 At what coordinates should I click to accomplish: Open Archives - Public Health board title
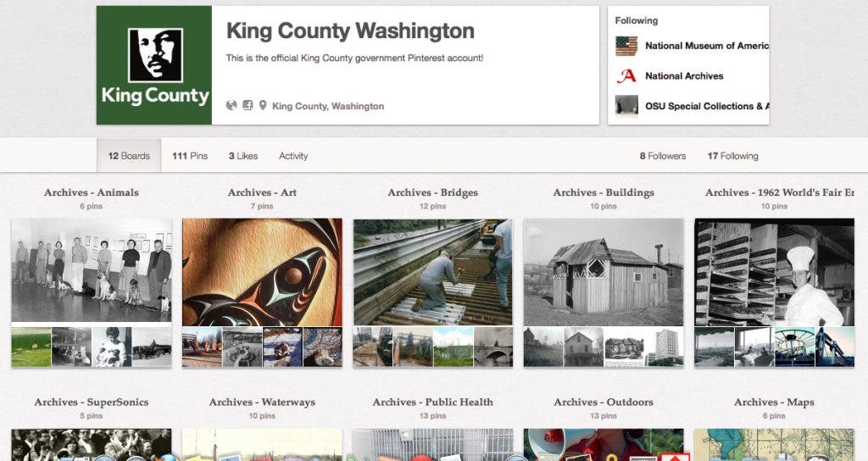pos(433,402)
